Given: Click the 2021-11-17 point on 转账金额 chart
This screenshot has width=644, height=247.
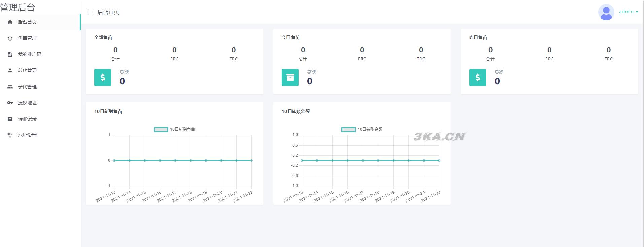Looking at the screenshot, I should pos(363,160).
